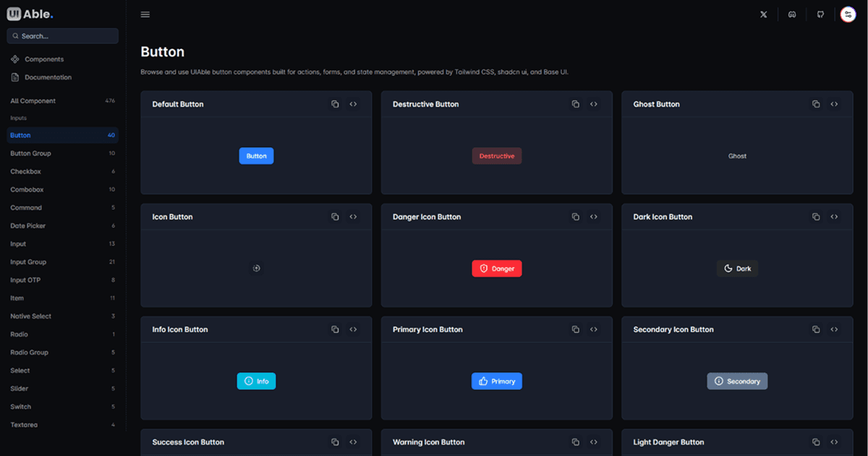868x456 pixels.
Task: Select Native Select in sidebar
Action: point(63,316)
